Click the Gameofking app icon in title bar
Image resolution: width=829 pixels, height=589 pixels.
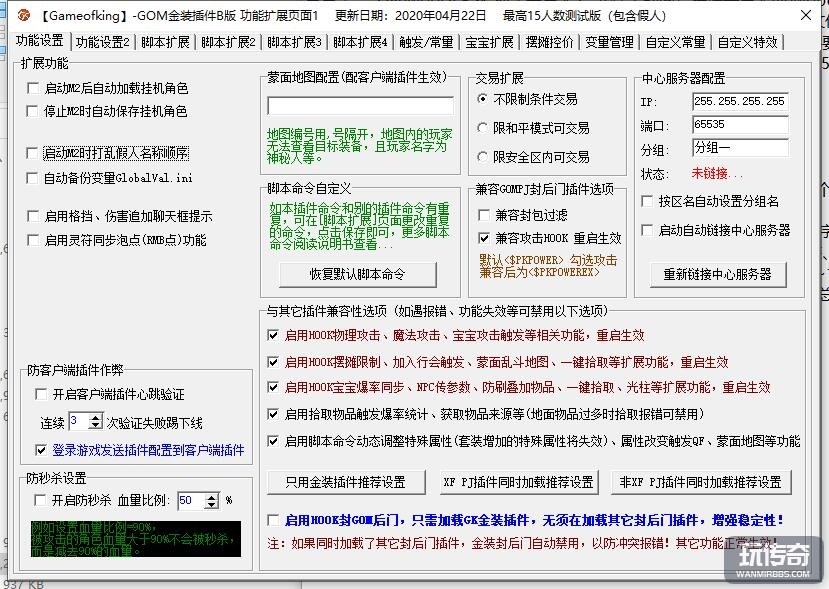tap(23, 15)
